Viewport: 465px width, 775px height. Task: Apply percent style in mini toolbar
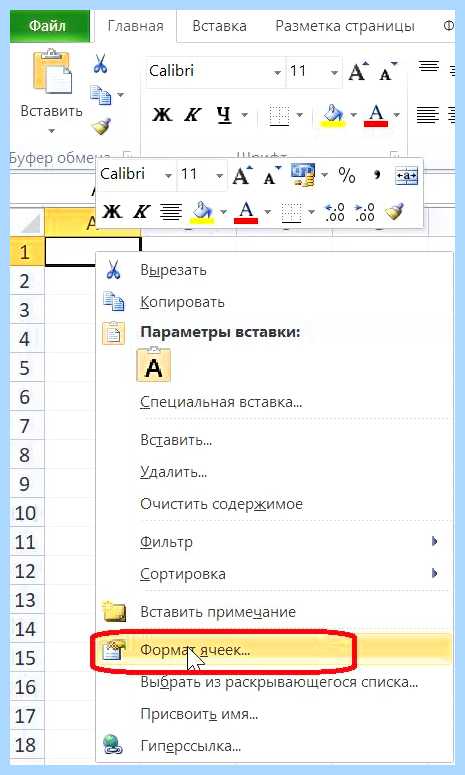click(347, 175)
